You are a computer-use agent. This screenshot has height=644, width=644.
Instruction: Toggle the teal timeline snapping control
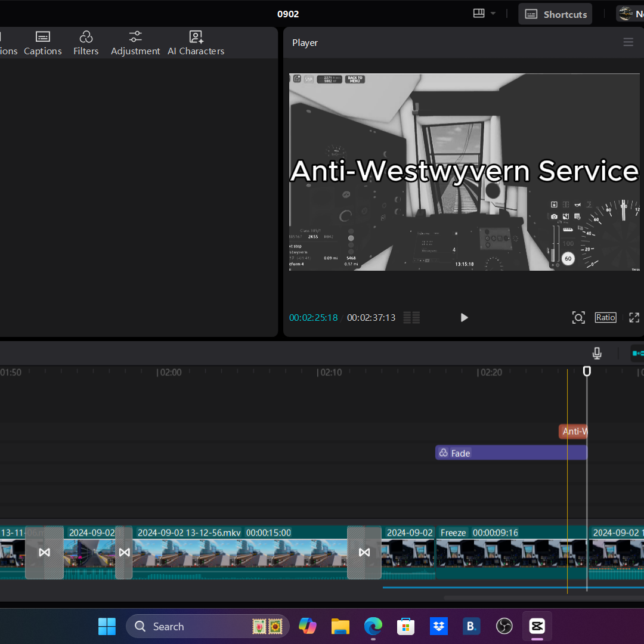[x=637, y=354]
